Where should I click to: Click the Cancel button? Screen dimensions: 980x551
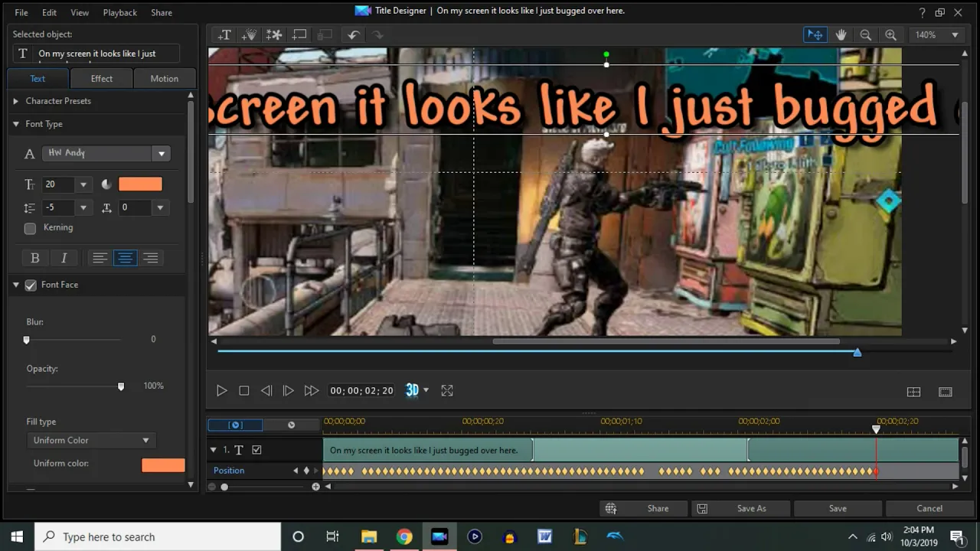tap(929, 508)
